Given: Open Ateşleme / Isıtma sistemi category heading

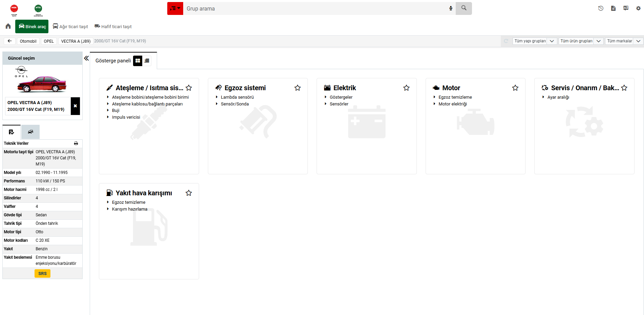Looking at the screenshot, I should point(149,88).
